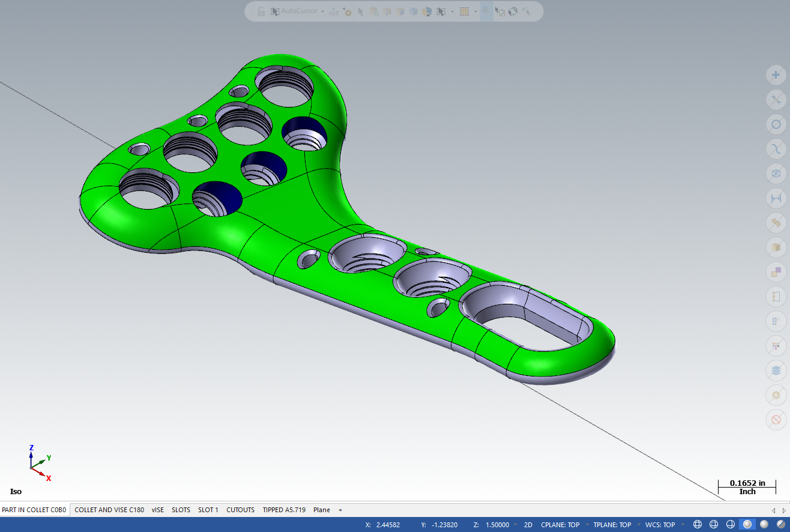Add a new viewsheet with plus button

[340, 510]
